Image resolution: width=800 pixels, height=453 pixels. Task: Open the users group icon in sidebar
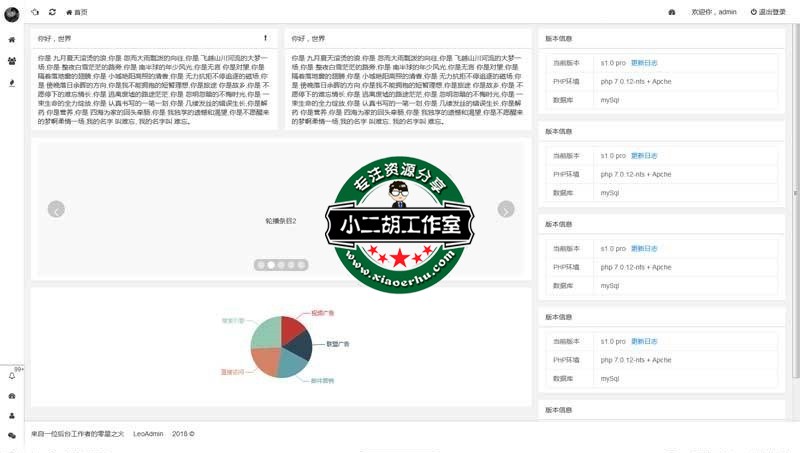[12, 61]
